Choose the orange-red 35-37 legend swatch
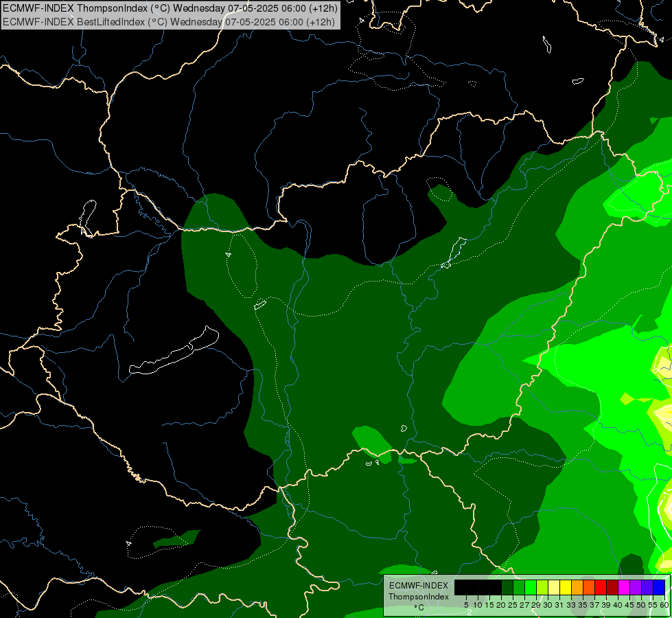Screen dimensions: 672x618 click(x=589, y=587)
